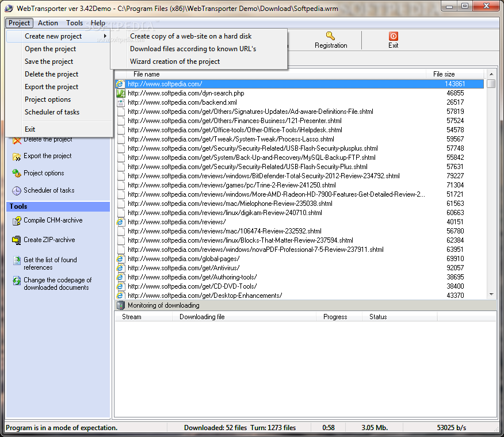504x437 pixels.
Task: Click the Tools section header in sidebar
Action: pyautogui.click(x=58, y=206)
